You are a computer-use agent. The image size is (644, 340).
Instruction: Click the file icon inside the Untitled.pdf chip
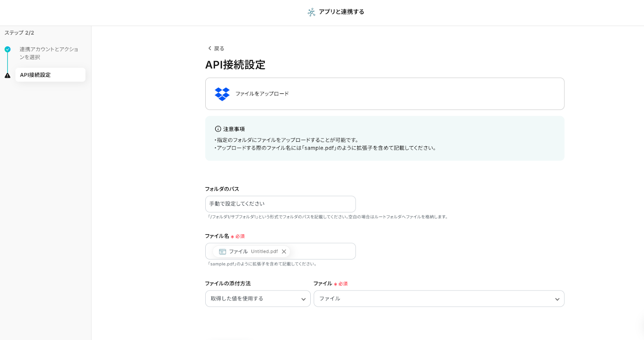(222, 251)
